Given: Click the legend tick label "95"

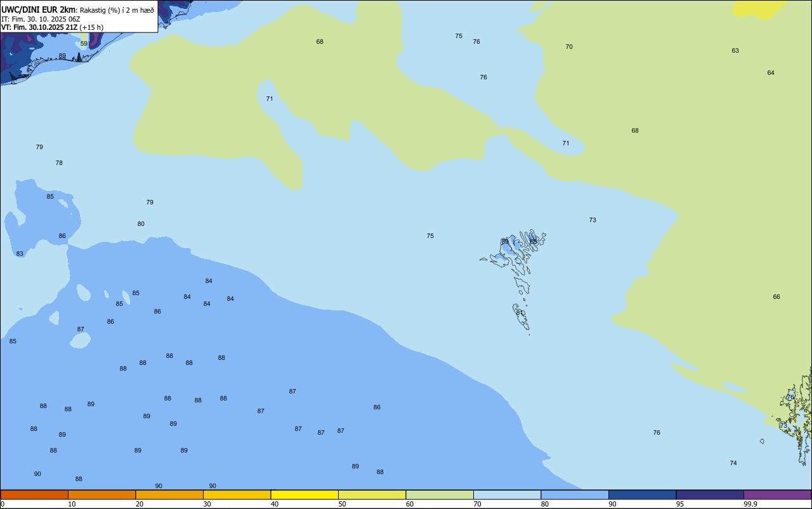Looking at the screenshot, I should [680, 504].
